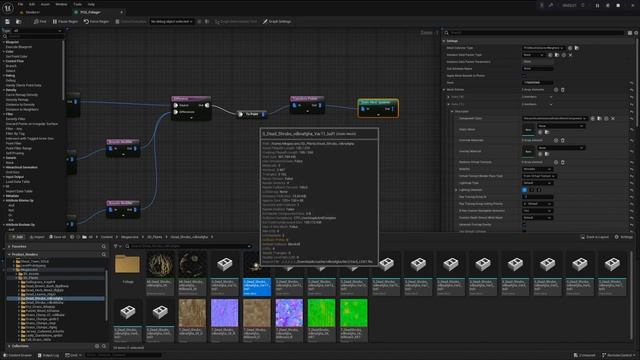Open the Help menu
Viewport: 640px width, 360px height.
coord(91,4)
